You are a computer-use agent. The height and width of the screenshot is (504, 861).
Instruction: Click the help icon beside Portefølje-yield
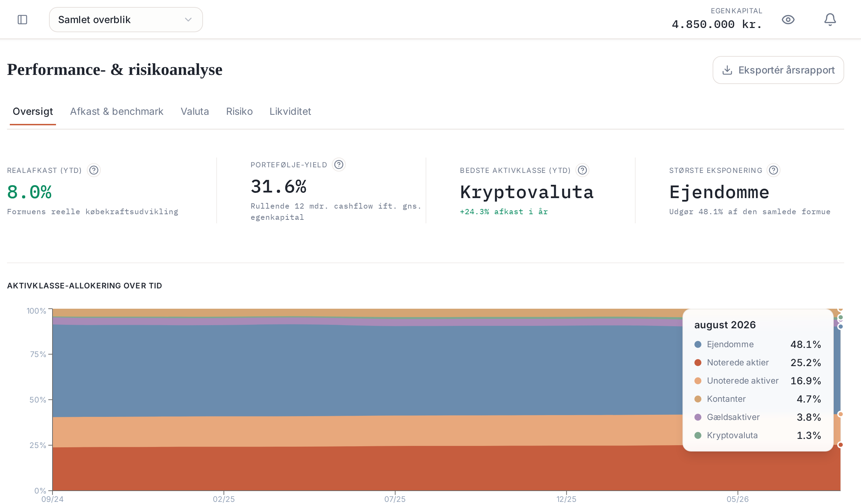tap(339, 164)
